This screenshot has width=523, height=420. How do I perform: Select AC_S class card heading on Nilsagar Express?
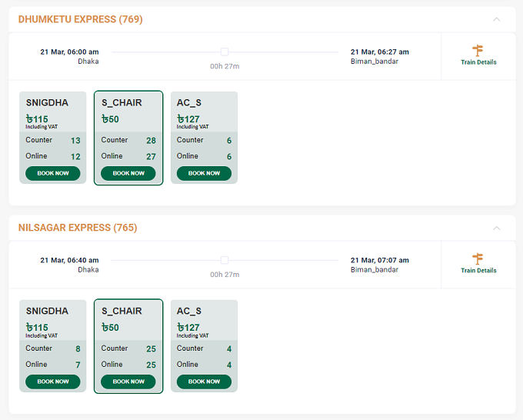pyautogui.click(x=188, y=311)
